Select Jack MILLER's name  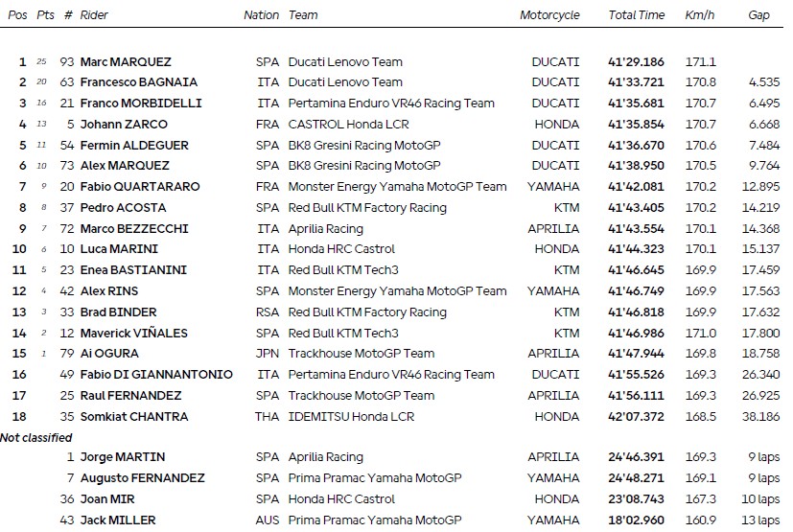116,520
